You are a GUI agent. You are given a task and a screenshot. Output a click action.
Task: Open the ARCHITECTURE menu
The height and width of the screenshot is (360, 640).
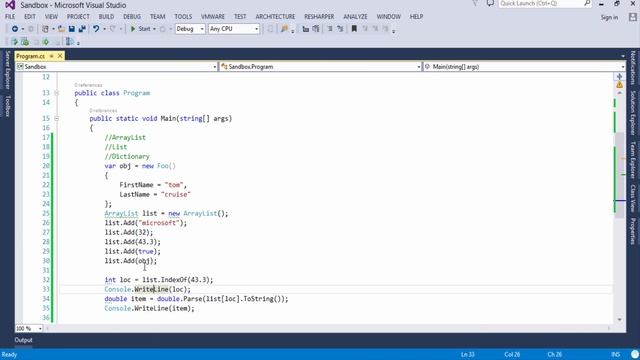click(x=275, y=17)
